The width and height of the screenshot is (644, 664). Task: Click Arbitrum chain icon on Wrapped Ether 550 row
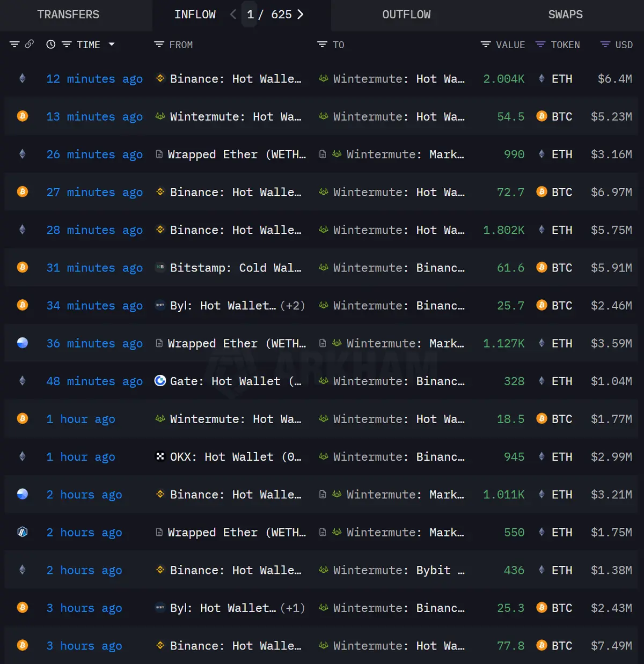click(x=23, y=532)
